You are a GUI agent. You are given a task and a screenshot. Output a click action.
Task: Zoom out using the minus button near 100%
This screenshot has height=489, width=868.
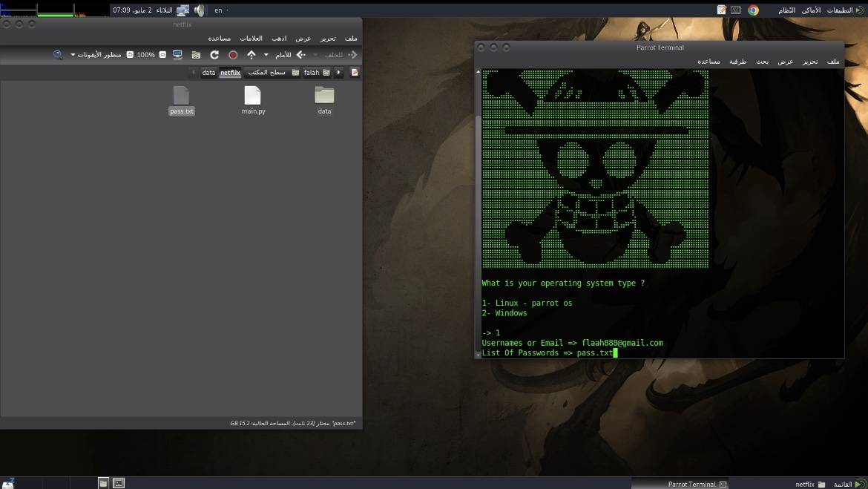coord(162,55)
